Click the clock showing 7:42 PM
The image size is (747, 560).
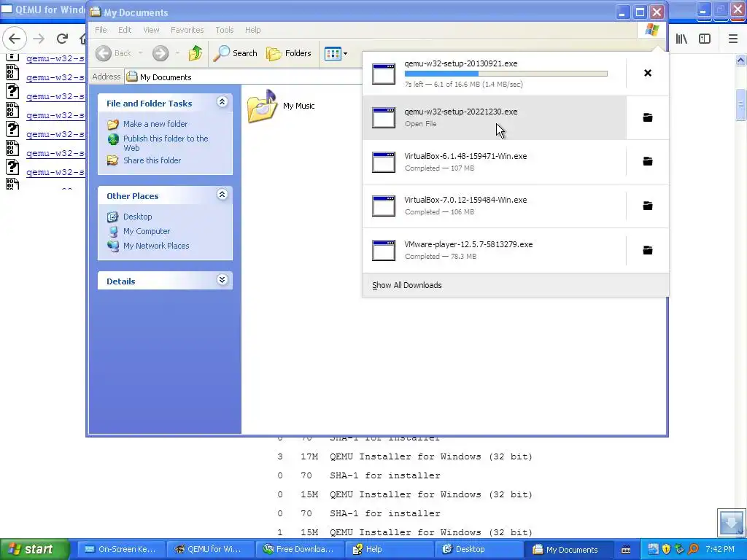point(720,549)
